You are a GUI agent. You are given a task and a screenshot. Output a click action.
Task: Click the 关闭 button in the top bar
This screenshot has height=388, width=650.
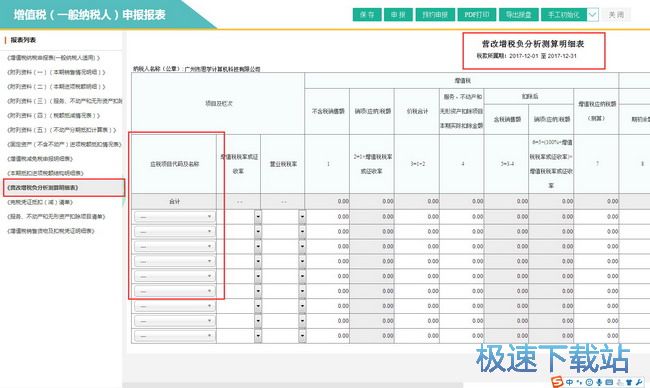[616, 15]
